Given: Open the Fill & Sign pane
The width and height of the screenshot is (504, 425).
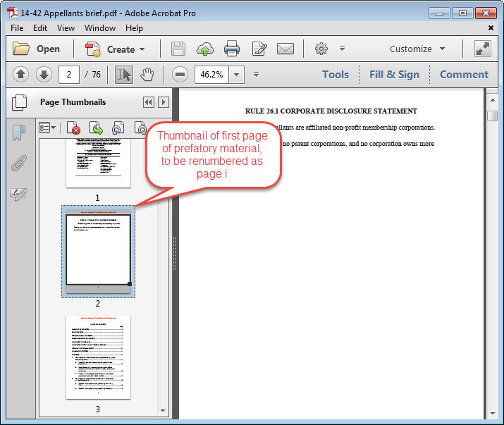Looking at the screenshot, I should [394, 74].
